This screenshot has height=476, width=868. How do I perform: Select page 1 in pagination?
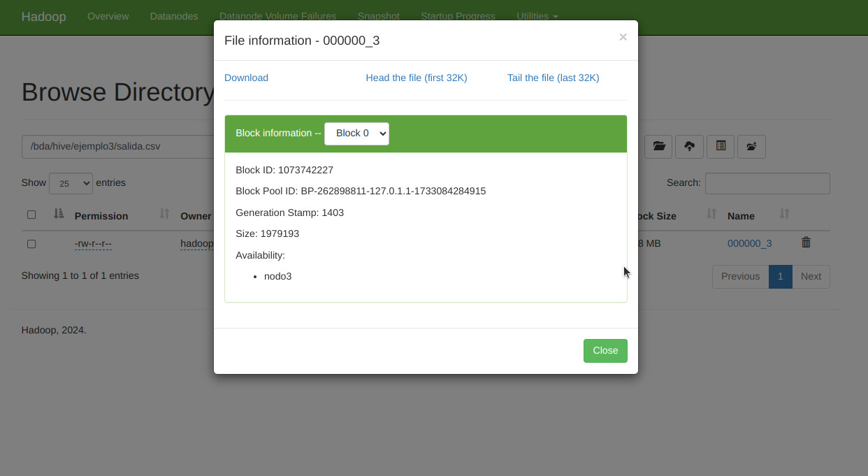[780, 277]
